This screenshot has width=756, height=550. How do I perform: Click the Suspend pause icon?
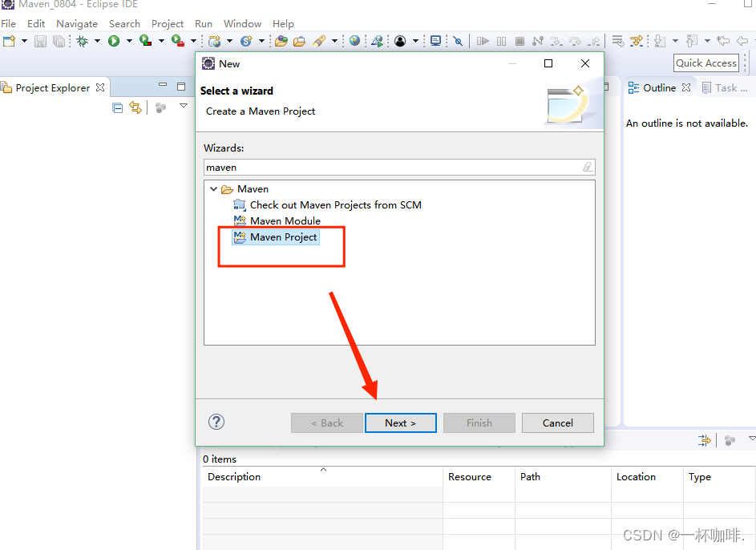click(501, 41)
